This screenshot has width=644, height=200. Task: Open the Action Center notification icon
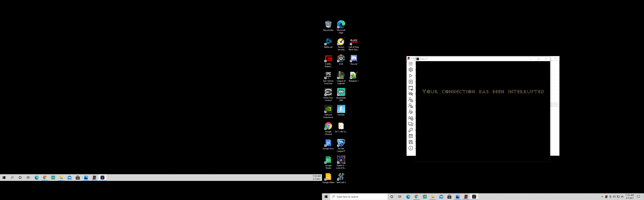638,197
